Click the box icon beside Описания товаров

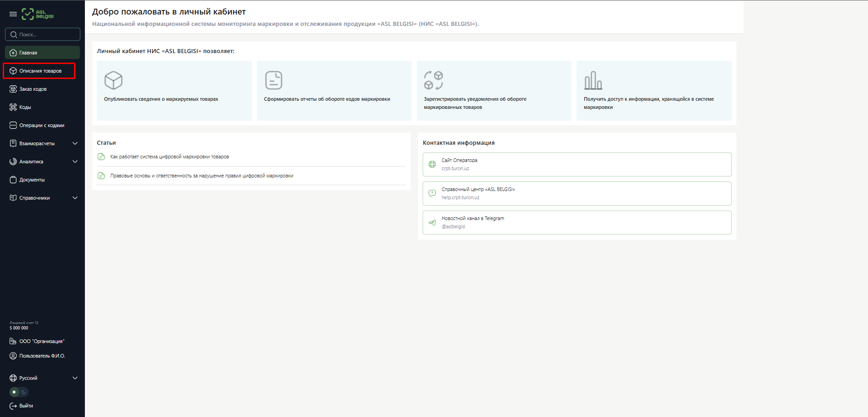13,71
